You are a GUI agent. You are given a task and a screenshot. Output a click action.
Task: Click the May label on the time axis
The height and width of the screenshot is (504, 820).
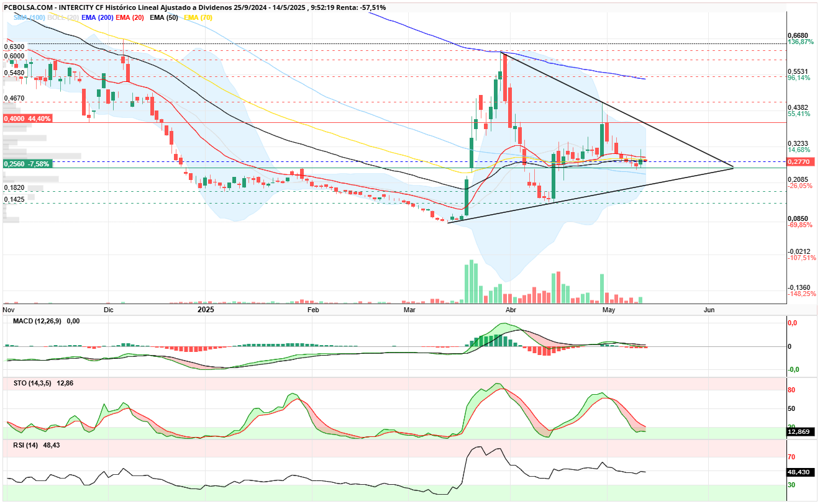tap(608, 309)
